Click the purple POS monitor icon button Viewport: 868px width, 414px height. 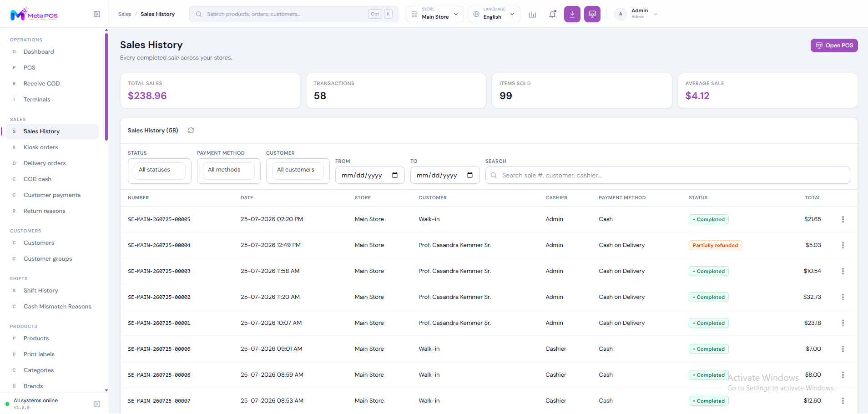pos(592,14)
